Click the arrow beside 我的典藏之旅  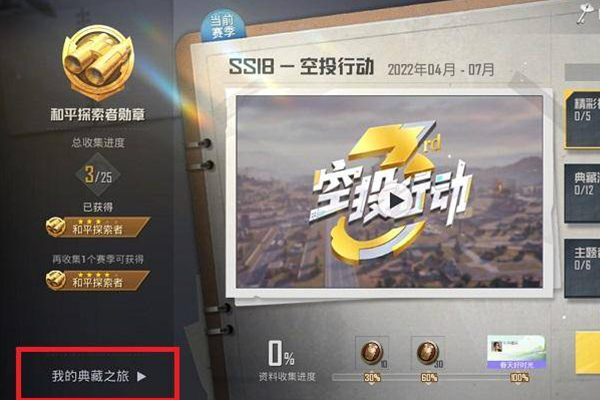pyautogui.click(x=142, y=376)
